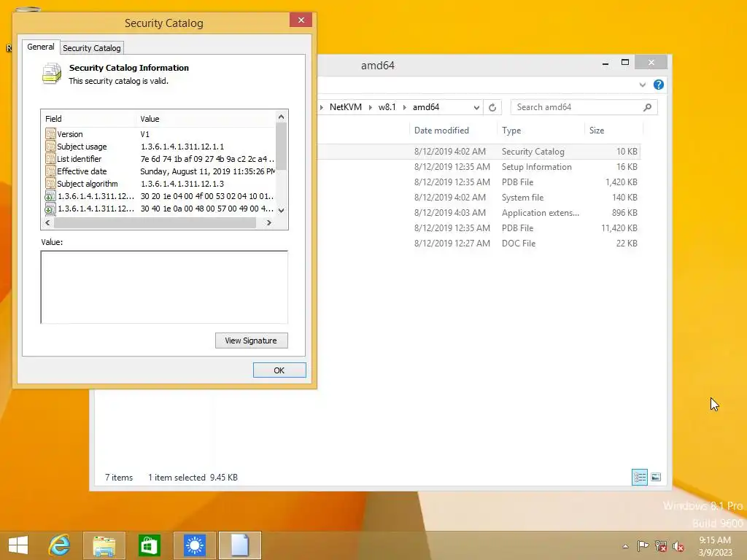
Task: Open the gear-icon app on taskbar
Action: tap(194, 545)
